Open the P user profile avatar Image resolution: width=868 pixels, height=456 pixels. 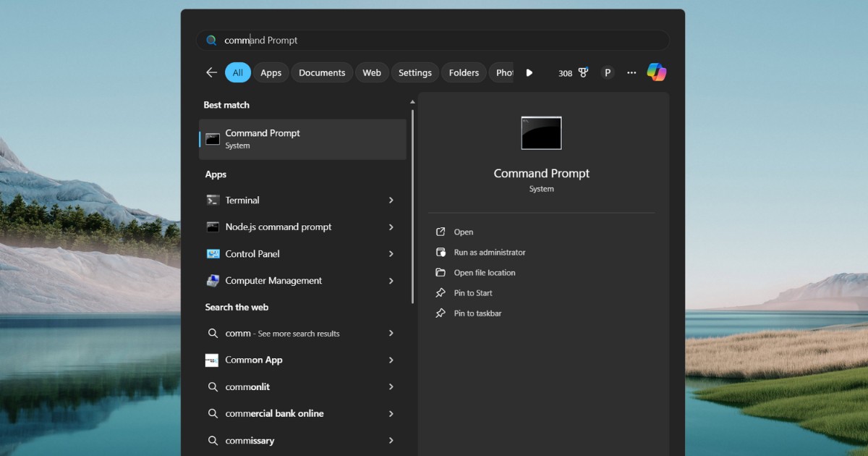coord(608,72)
